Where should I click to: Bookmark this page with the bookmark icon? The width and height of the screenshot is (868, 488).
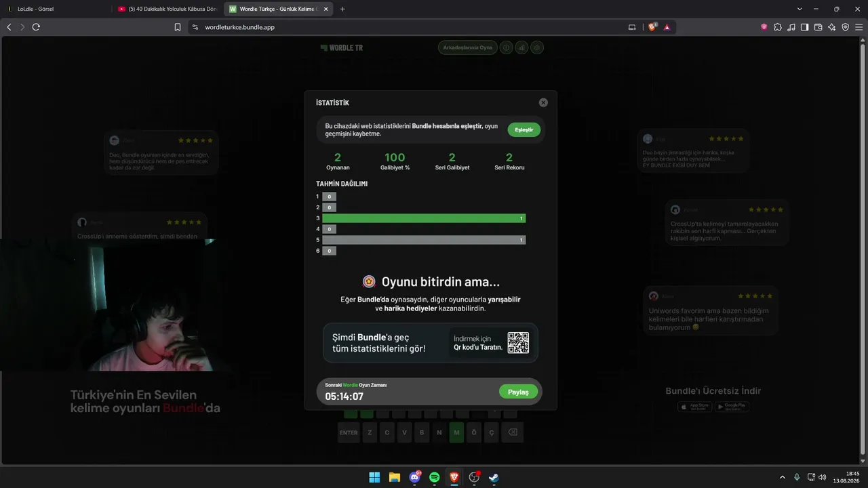(x=178, y=27)
